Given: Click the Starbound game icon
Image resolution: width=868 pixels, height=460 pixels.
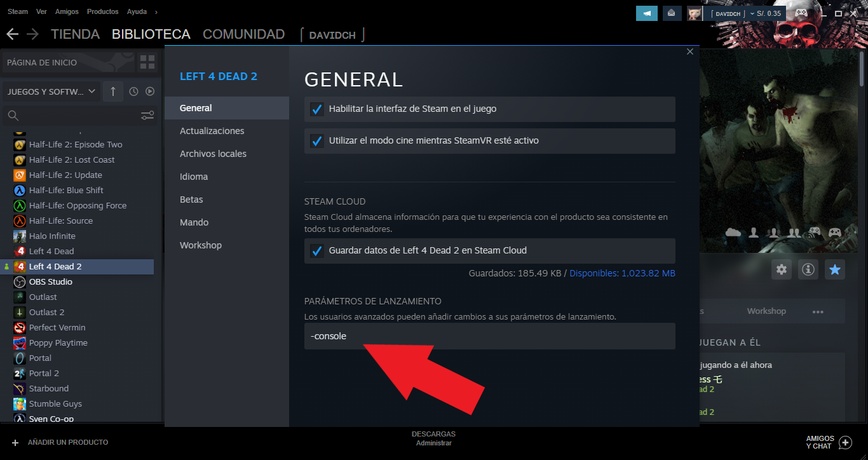Looking at the screenshot, I should coord(19,388).
